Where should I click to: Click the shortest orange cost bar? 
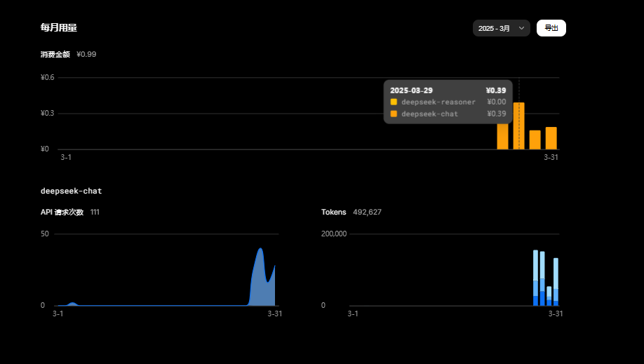535,140
